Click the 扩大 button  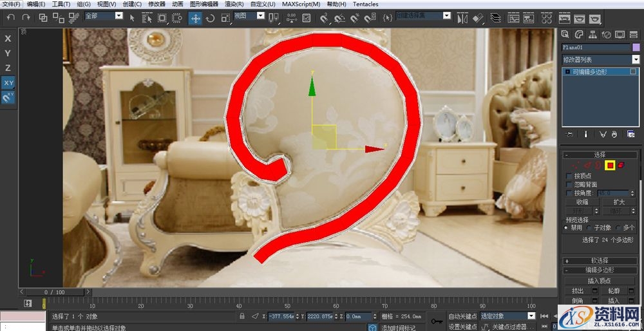pos(618,202)
